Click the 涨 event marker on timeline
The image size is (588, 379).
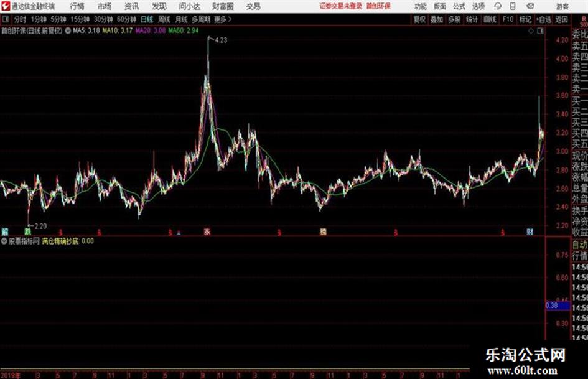(x=207, y=232)
